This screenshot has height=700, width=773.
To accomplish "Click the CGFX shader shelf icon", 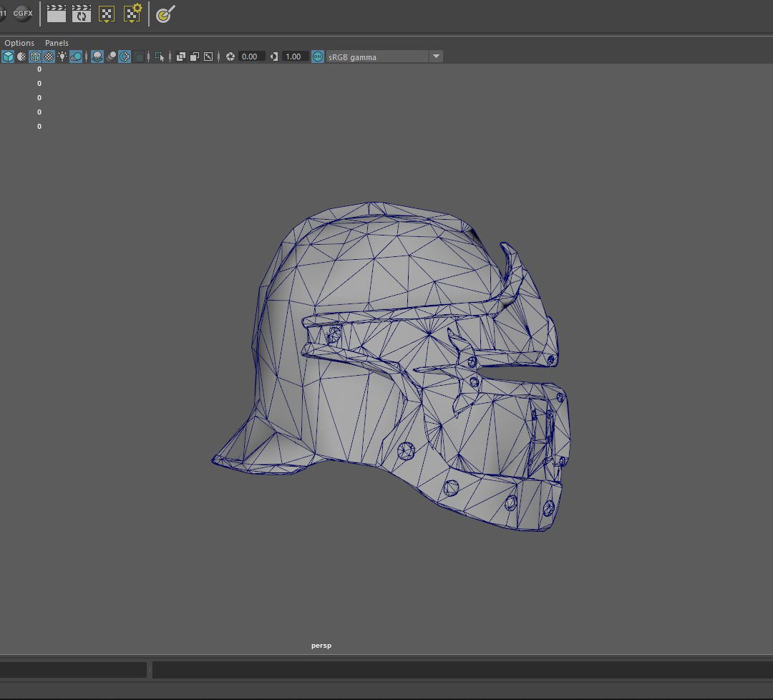I will click(x=23, y=14).
